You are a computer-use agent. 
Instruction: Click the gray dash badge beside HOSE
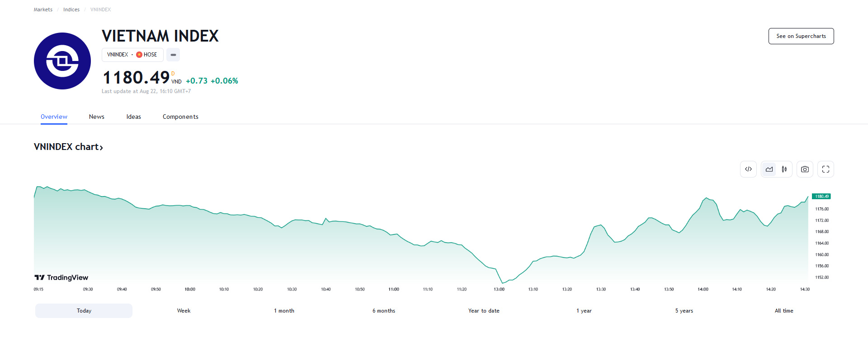(x=173, y=55)
